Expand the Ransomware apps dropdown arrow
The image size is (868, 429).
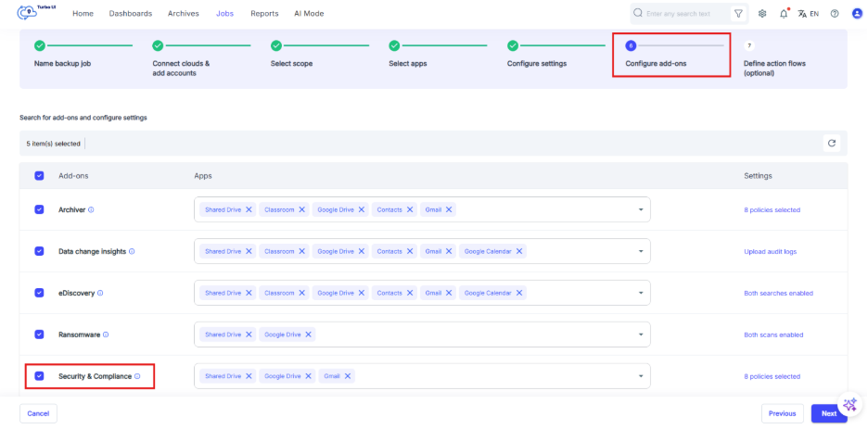pos(640,334)
